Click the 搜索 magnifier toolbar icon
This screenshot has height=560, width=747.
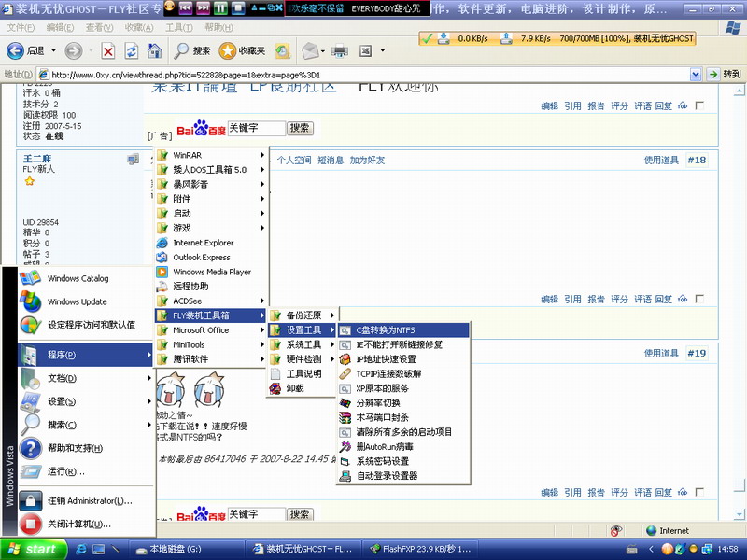point(181,50)
